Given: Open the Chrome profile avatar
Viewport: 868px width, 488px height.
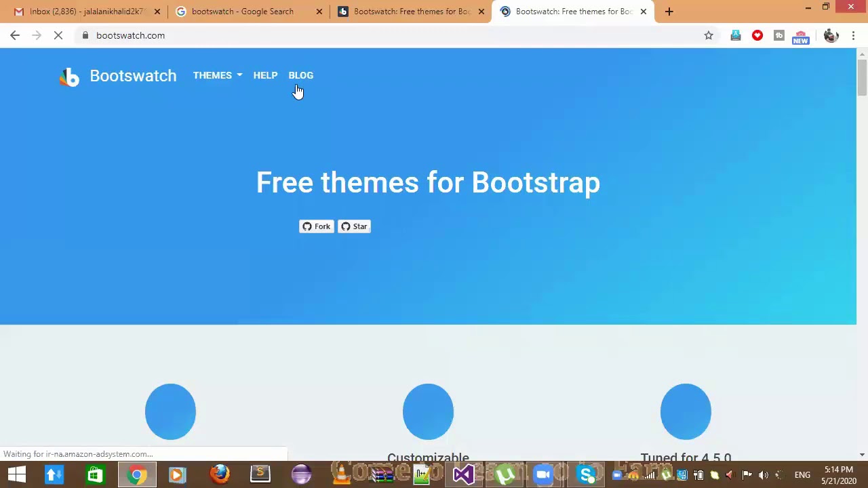Looking at the screenshot, I should click(x=831, y=35).
